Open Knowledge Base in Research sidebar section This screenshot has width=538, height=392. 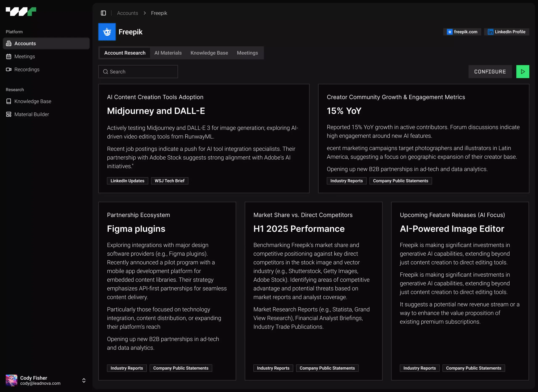pos(46,101)
